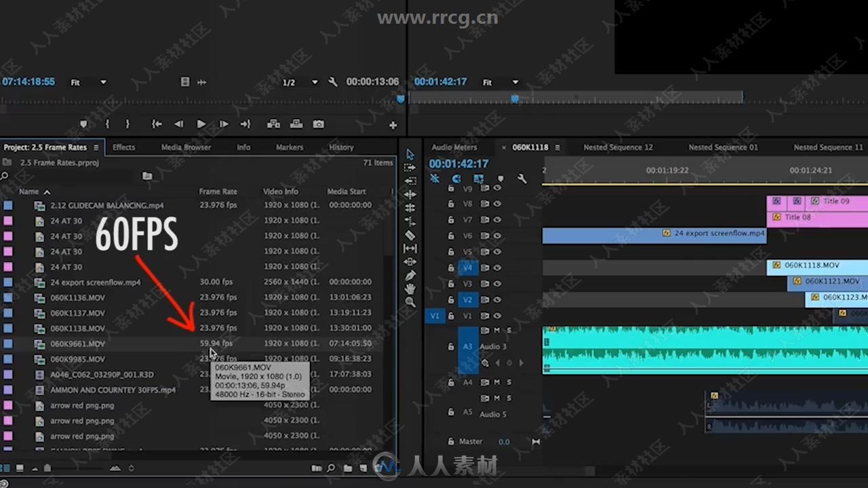Image resolution: width=868 pixels, height=488 pixels.
Task: Solo the A4 track
Action: [509, 382]
